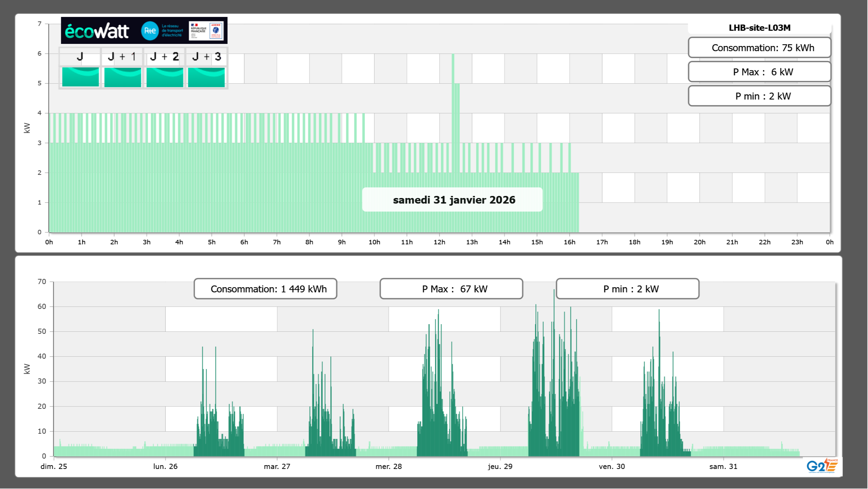Click the green J+3 signal icon
The height and width of the screenshot is (489, 868).
coord(206,77)
